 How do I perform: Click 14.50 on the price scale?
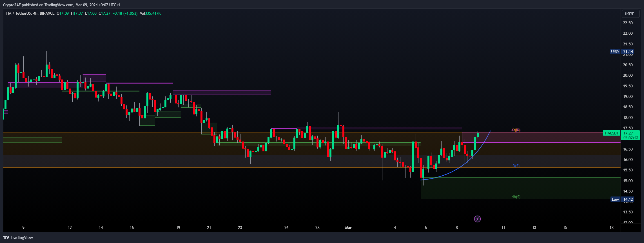[x=628, y=191]
